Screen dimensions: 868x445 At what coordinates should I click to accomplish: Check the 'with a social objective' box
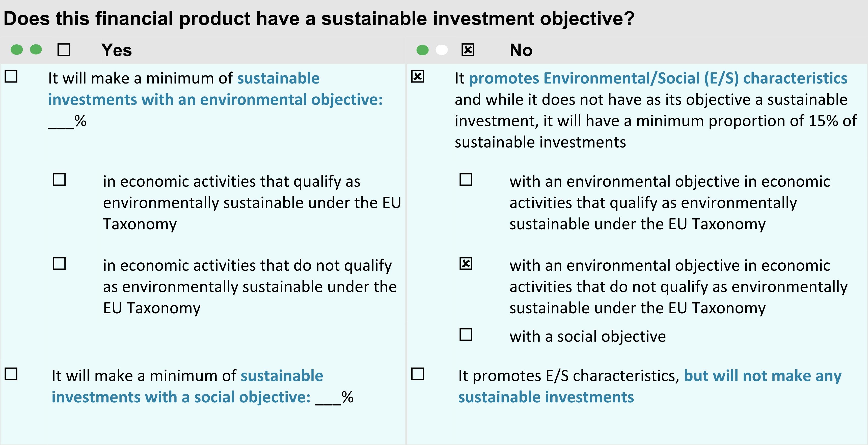pyautogui.click(x=466, y=335)
